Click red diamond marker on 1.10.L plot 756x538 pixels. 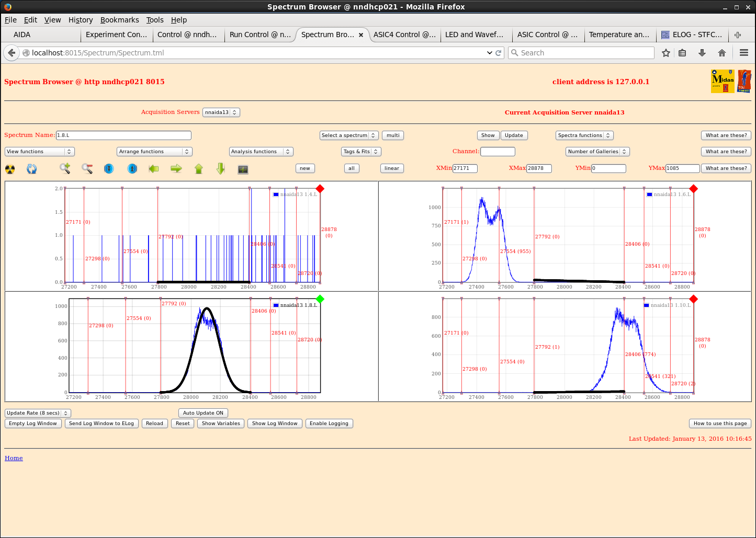click(694, 299)
